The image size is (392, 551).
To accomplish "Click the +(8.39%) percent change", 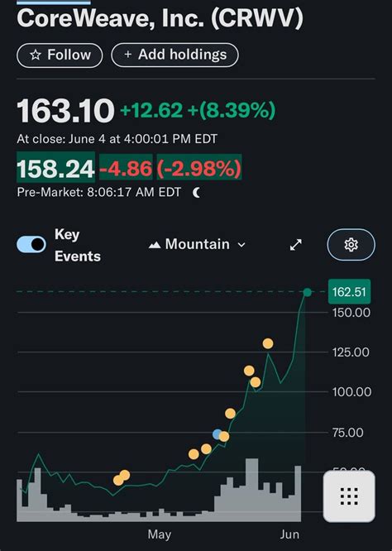I will tap(232, 110).
